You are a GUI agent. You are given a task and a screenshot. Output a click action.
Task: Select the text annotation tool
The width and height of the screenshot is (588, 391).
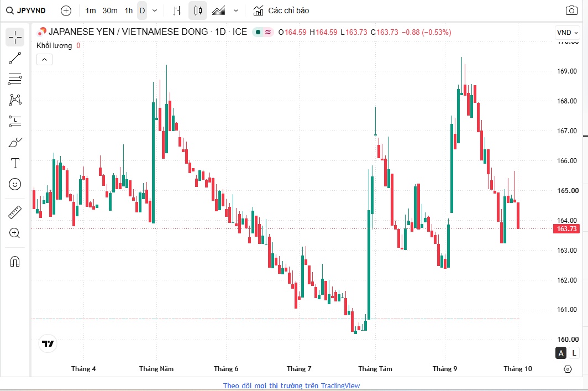[x=15, y=163]
